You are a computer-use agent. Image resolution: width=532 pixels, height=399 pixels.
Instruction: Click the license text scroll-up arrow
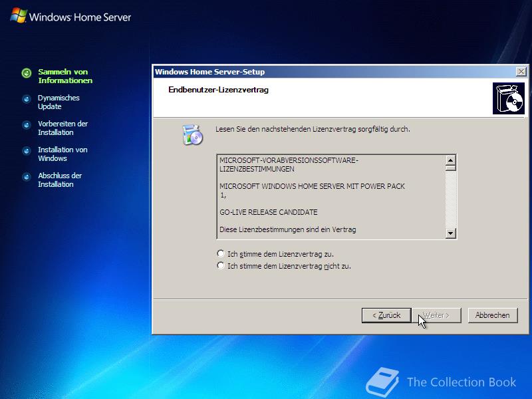tap(451, 160)
